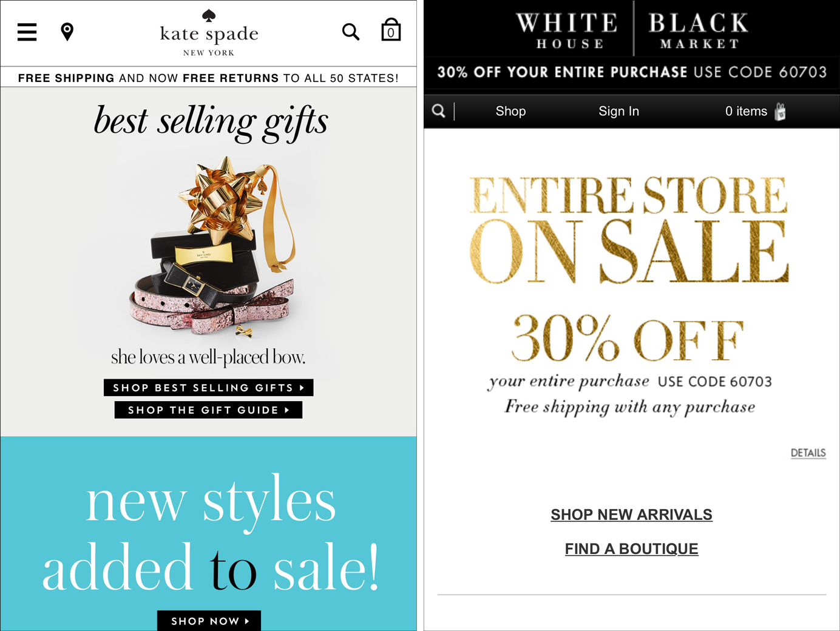Follow the Shop New Arrivals link

[631, 515]
